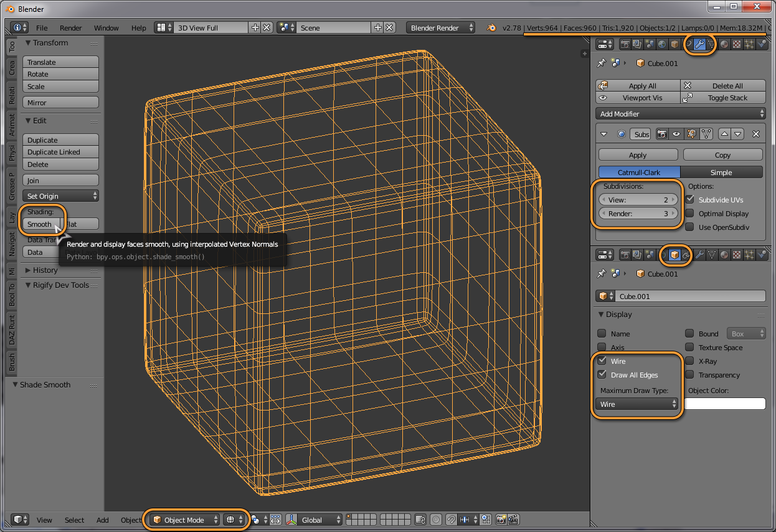Enable Optimal Display option
776x532 pixels.
[x=689, y=214]
